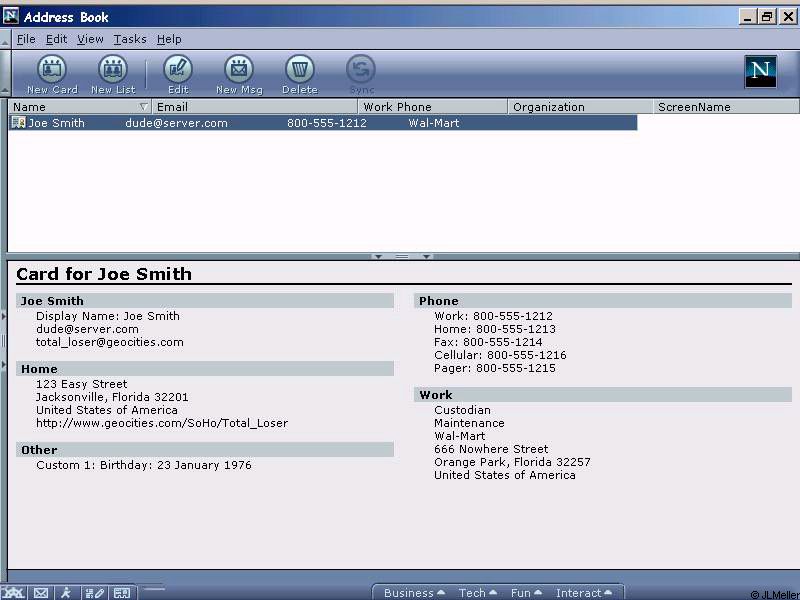Select the Joe Smith row name

[x=56, y=123]
